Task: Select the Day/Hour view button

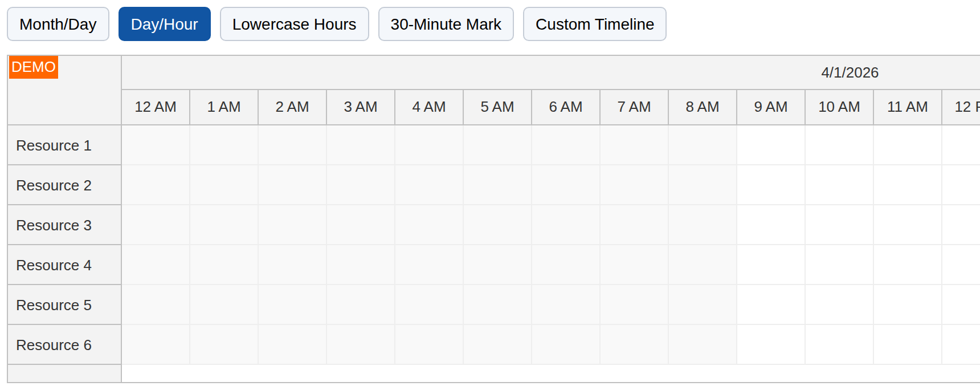Action: pos(164,25)
